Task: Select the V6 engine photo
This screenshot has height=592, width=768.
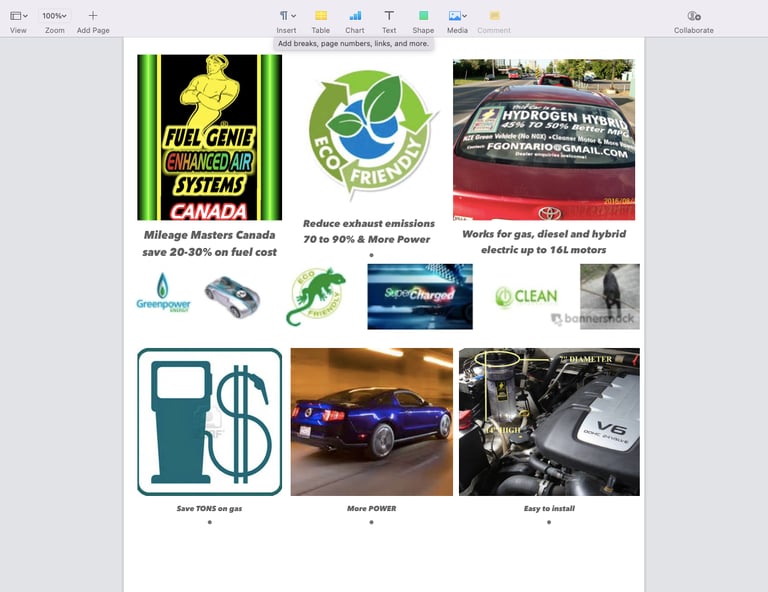Action: pos(549,422)
